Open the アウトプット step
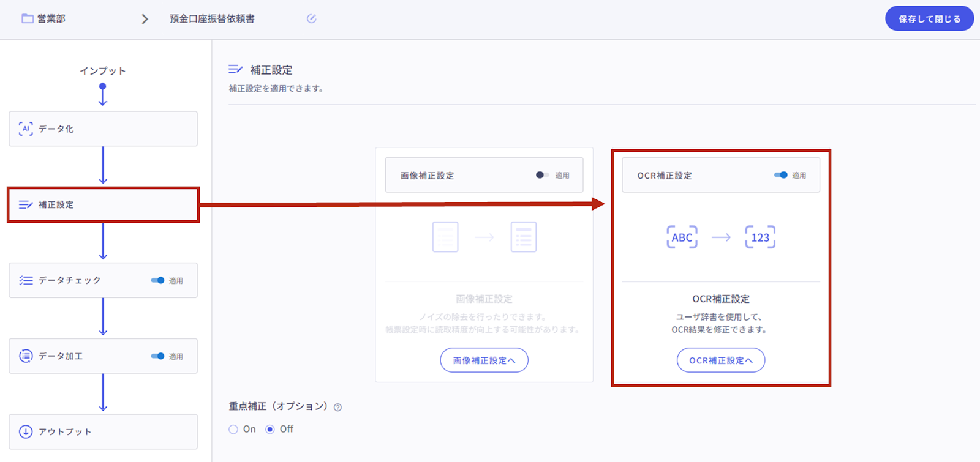Image resolution: width=980 pixels, height=462 pixels. point(103,432)
